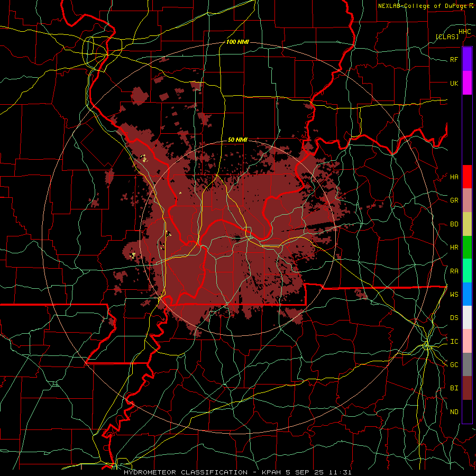
Task: Click the RA light green legend swatch
Action: (467, 271)
